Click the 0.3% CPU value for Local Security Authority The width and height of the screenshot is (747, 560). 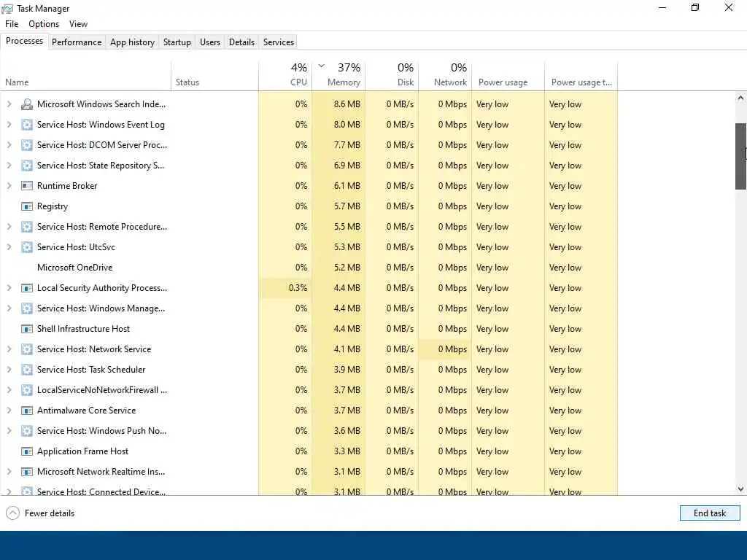pos(298,288)
